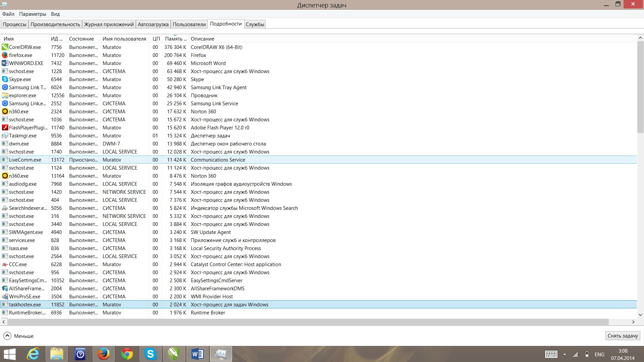The width and height of the screenshot is (644, 362).
Task: Click the vertical scrollbar thumb
Action: (x=640, y=87)
